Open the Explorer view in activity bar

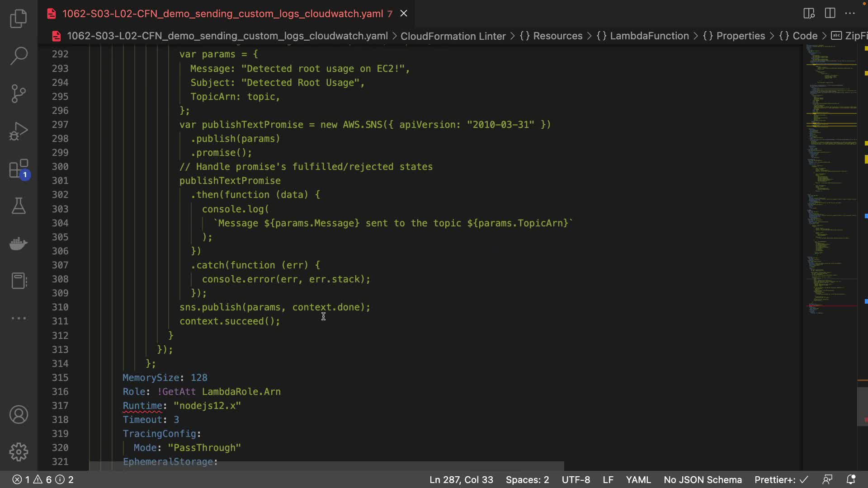click(19, 19)
